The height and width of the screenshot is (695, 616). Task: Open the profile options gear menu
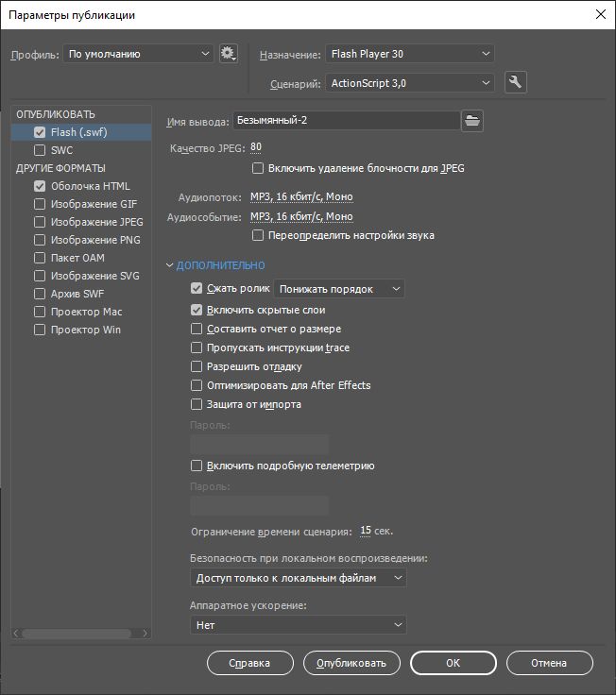pyautogui.click(x=229, y=54)
